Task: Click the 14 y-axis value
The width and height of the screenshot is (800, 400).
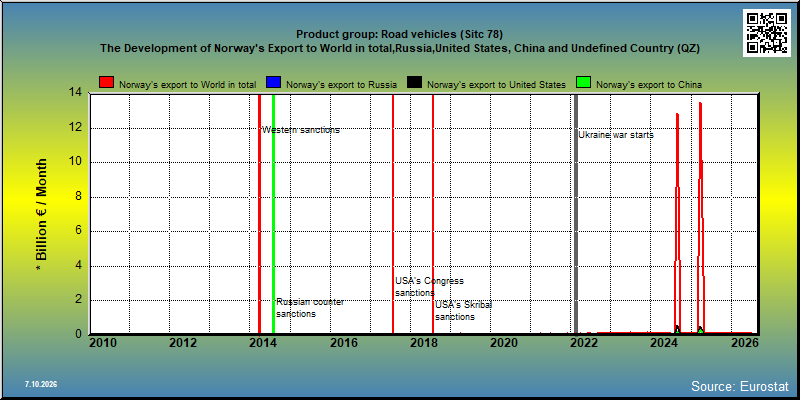Action: click(x=76, y=93)
